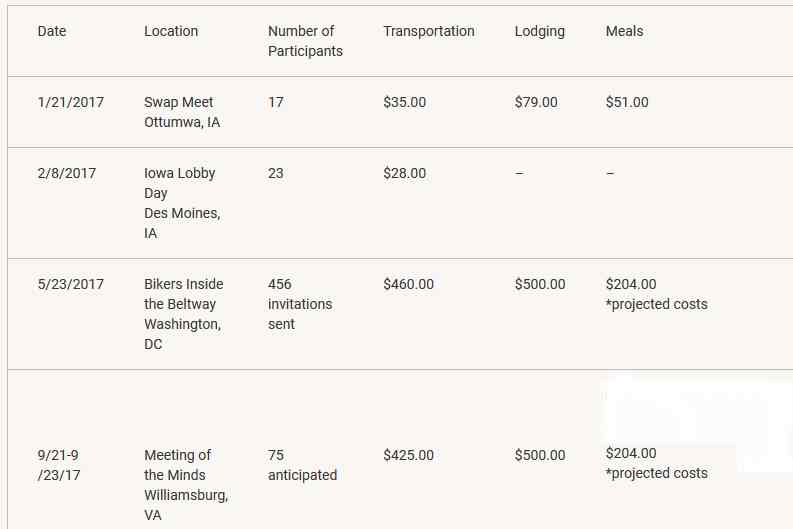This screenshot has width=793, height=529.
Task: Click the Bikers Inside the Beltway cell
Action: click(x=184, y=314)
